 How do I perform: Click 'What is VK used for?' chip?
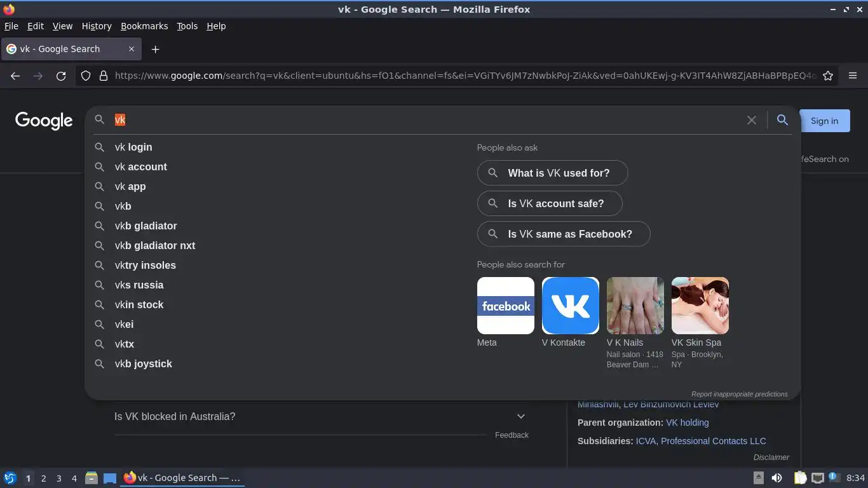pos(552,173)
